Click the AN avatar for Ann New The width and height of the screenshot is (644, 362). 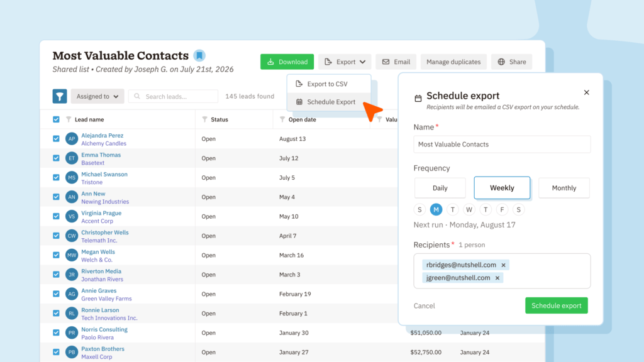72,197
